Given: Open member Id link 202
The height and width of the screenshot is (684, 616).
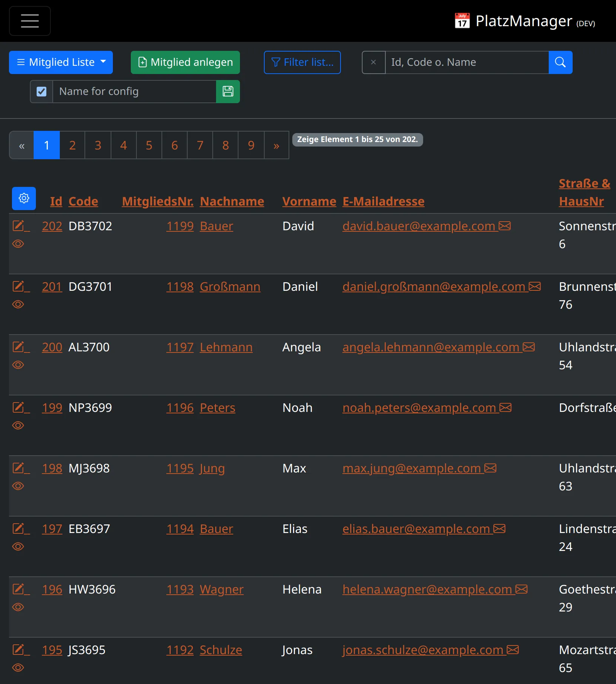Looking at the screenshot, I should tap(52, 226).
